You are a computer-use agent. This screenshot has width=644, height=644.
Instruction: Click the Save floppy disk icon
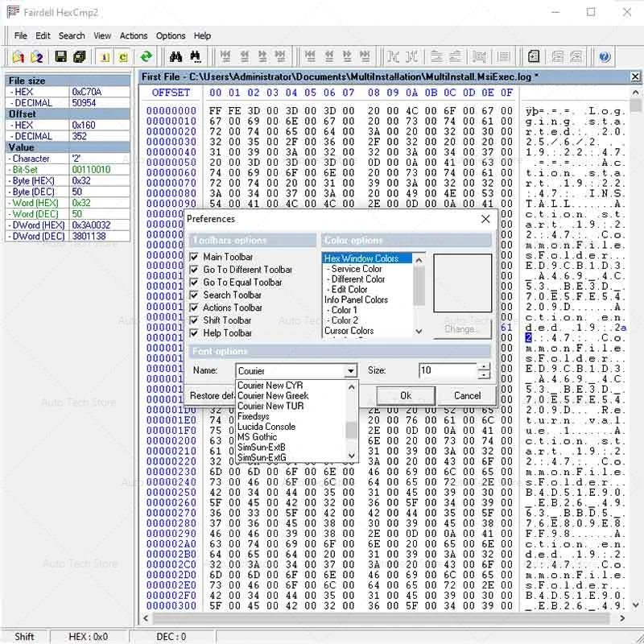pyautogui.click(x=61, y=56)
